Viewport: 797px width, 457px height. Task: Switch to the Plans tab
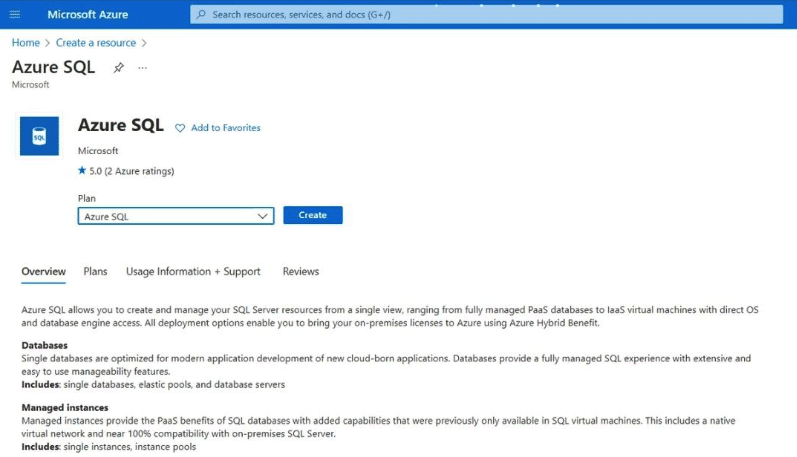(95, 271)
